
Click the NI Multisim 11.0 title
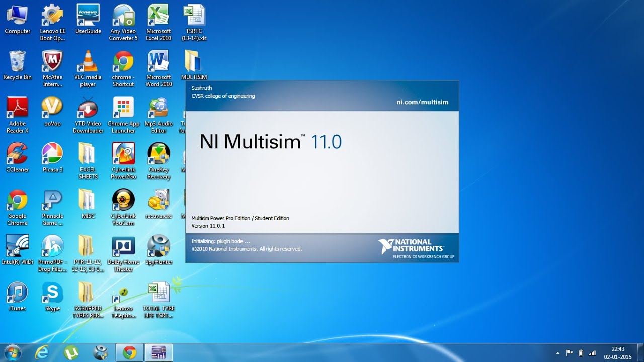tap(270, 142)
